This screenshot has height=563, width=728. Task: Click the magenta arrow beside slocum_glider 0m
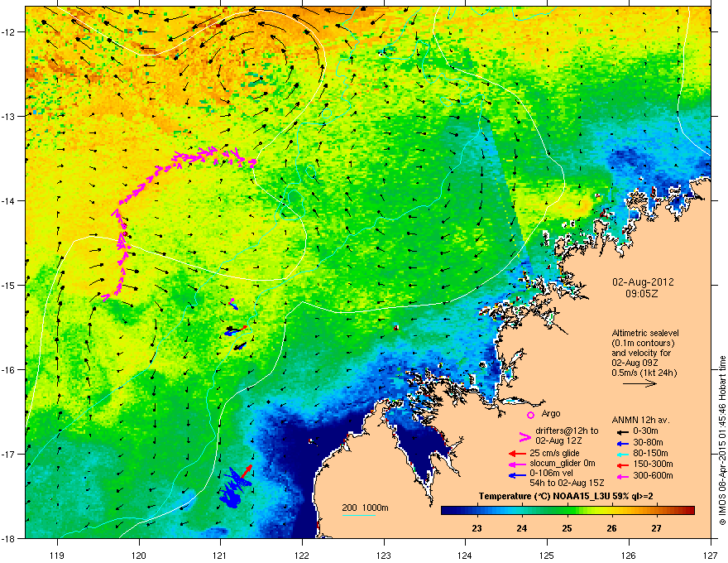[x=517, y=464]
